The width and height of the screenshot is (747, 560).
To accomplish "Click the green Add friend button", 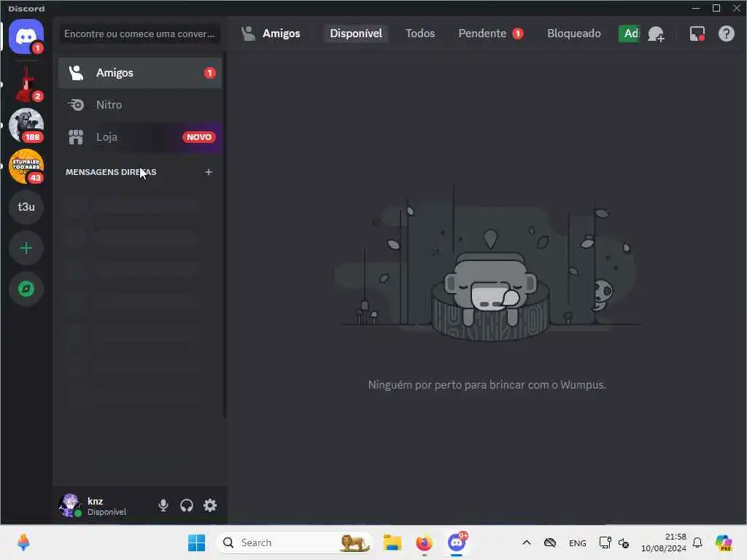I will [630, 34].
